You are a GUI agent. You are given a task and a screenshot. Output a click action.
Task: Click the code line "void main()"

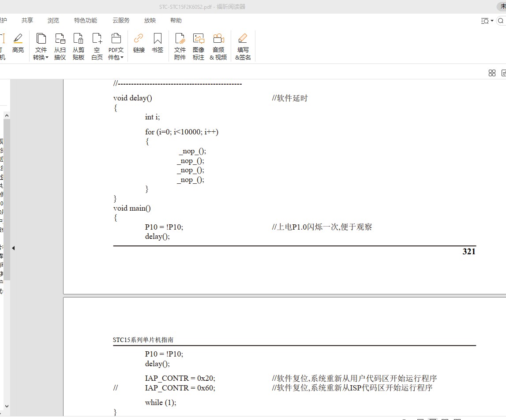point(132,208)
